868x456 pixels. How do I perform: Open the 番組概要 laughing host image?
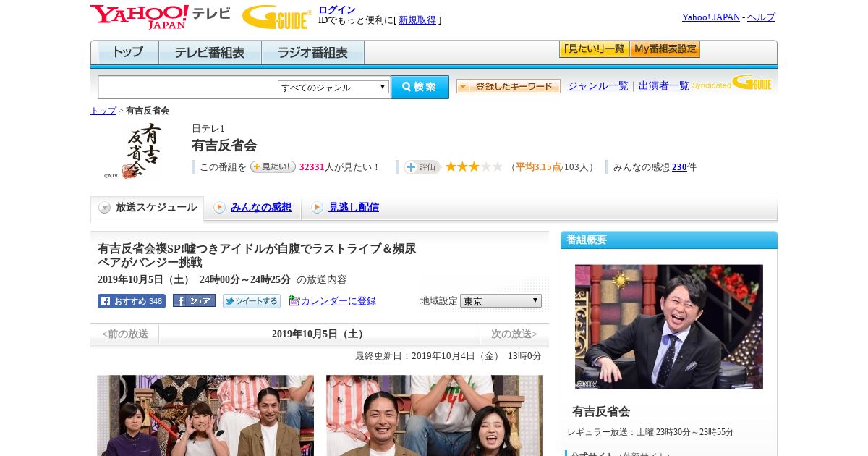[x=669, y=326]
